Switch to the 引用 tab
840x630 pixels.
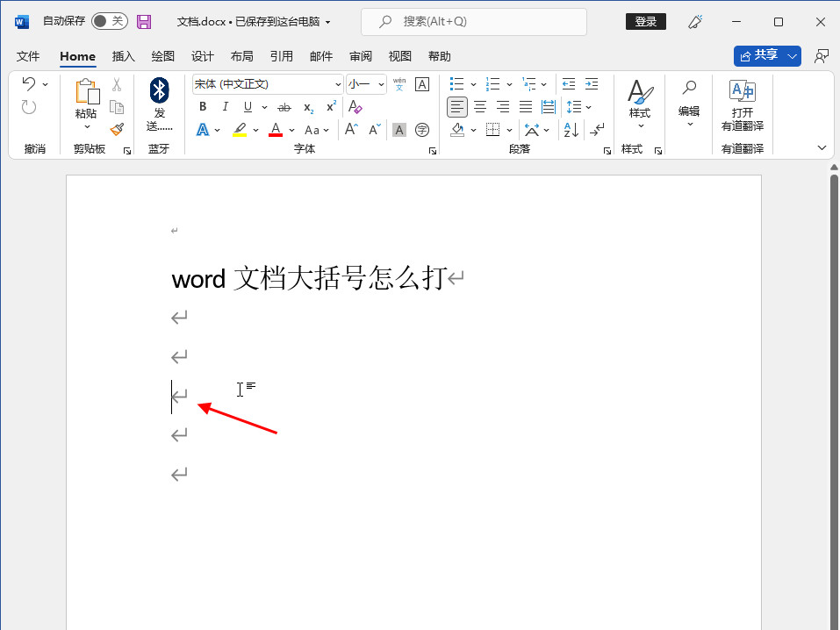(281, 56)
